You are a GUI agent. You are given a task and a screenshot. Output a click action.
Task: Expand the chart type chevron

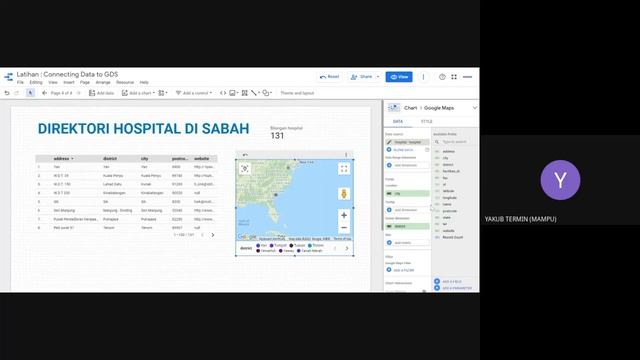[475, 108]
